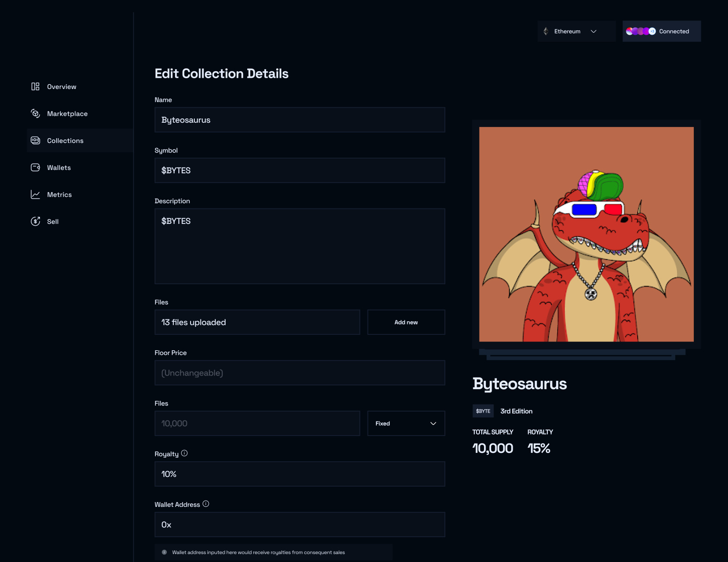This screenshot has height=562, width=728.
Task: Click the Byteosaurus title under the artwork
Action: [520, 384]
